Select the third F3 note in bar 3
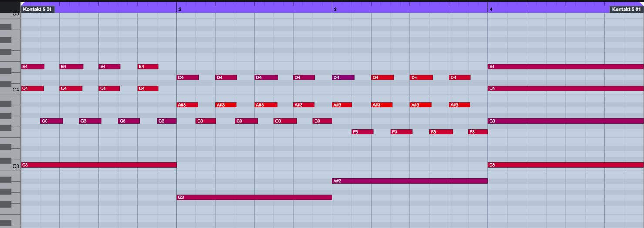644x228 pixels. [441, 132]
